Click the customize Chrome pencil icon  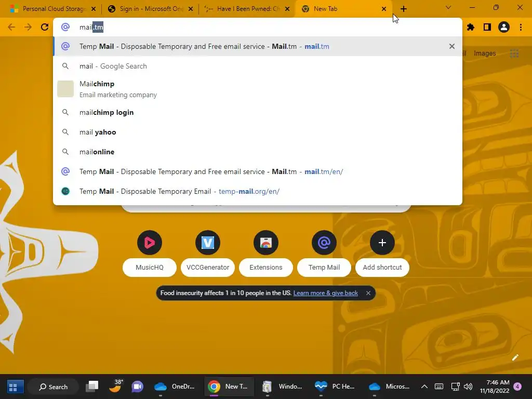point(515,357)
